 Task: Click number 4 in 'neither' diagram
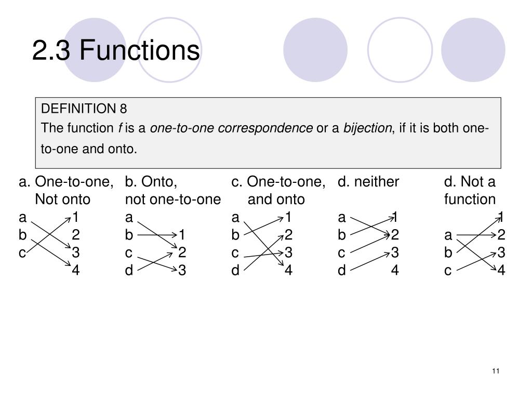point(395,270)
